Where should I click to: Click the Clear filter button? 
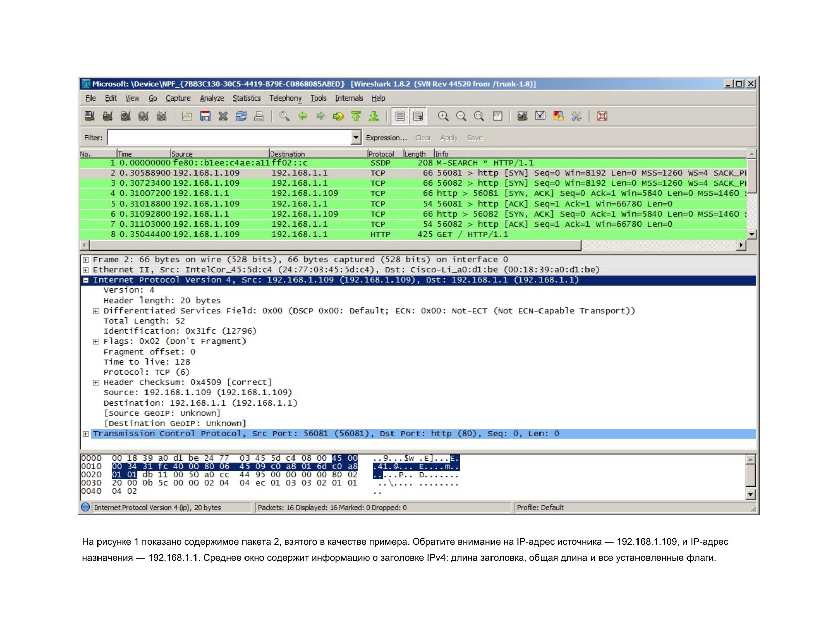click(423, 138)
